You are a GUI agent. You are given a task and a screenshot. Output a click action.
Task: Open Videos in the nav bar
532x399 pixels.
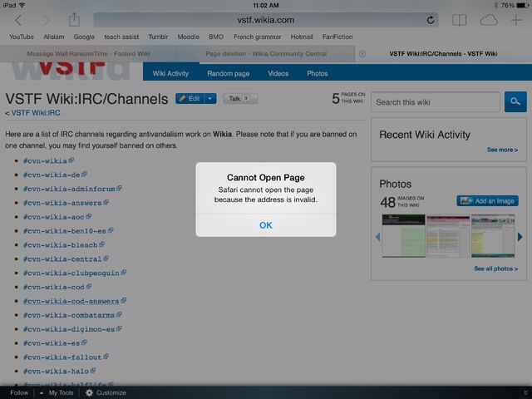(278, 73)
